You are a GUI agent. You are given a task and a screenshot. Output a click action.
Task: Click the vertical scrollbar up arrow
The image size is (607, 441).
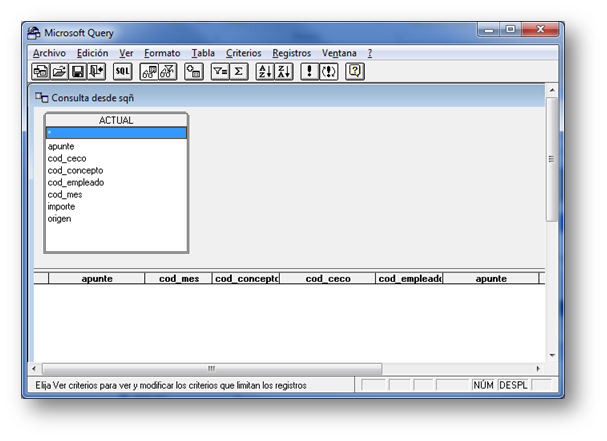pyautogui.click(x=552, y=90)
